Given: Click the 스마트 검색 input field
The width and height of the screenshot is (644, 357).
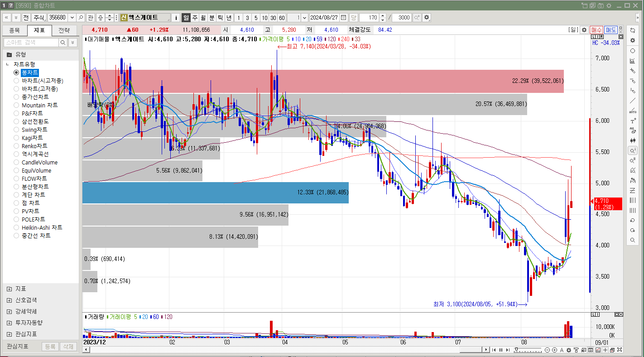Looking at the screenshot, I should [31, 42].
